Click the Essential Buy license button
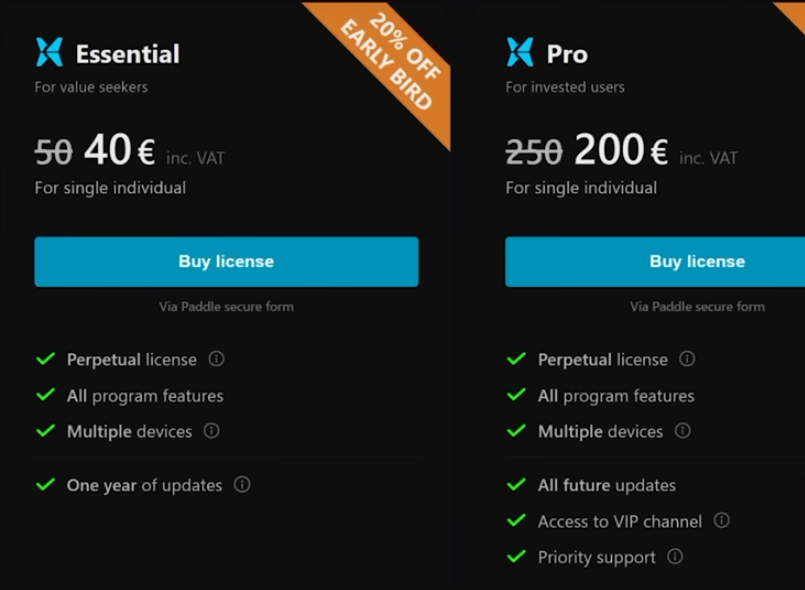The image size is (805, 590). tap(226, 262)
